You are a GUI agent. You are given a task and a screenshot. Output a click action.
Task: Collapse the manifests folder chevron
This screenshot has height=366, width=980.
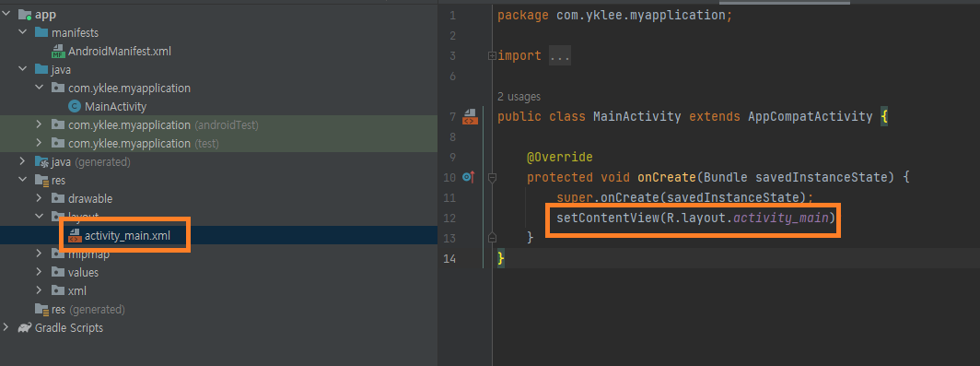22,32
